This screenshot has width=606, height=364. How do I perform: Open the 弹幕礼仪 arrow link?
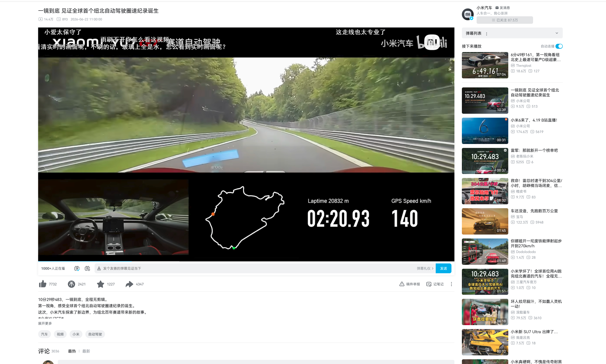point(425,268)
